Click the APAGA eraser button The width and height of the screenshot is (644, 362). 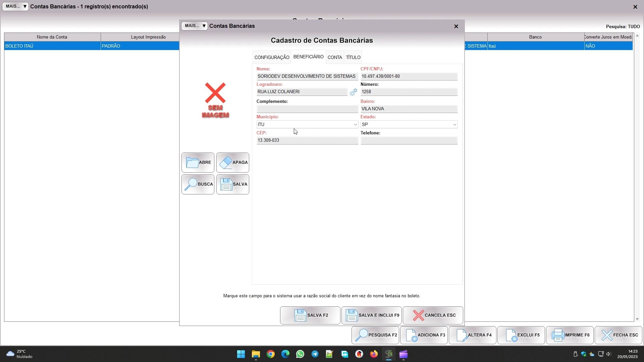(233, 163)
